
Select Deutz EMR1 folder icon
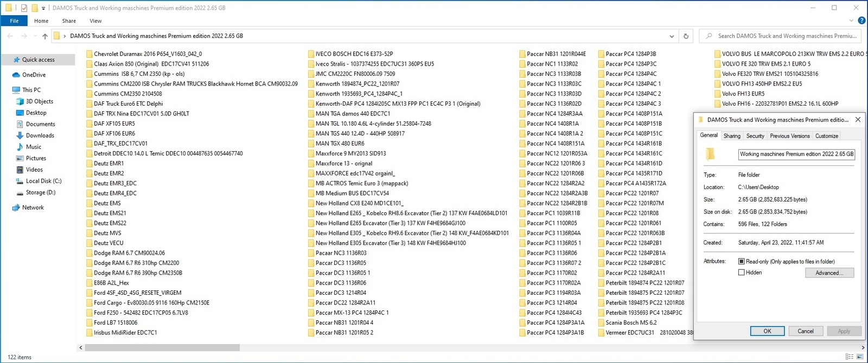[x=89, y=164]
